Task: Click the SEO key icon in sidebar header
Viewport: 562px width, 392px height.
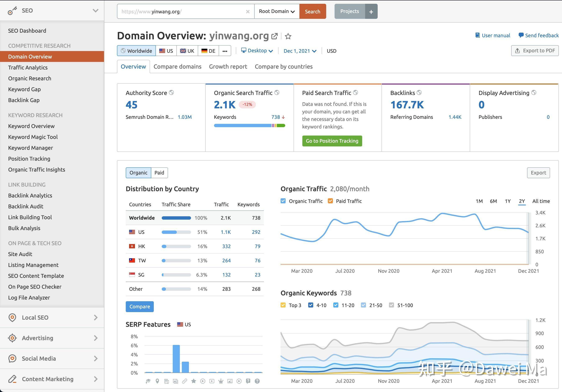Action: point(12,11)
